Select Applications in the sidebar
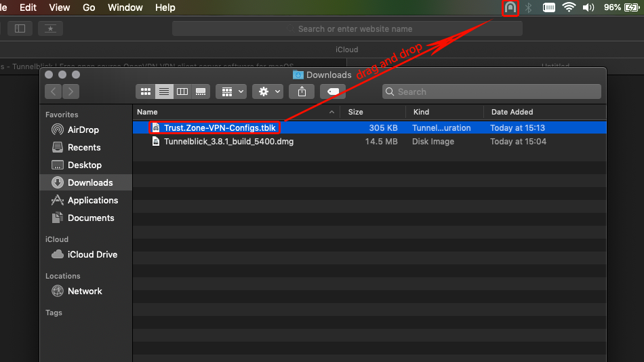Screen dimensions: 644x362 (93, 200)
